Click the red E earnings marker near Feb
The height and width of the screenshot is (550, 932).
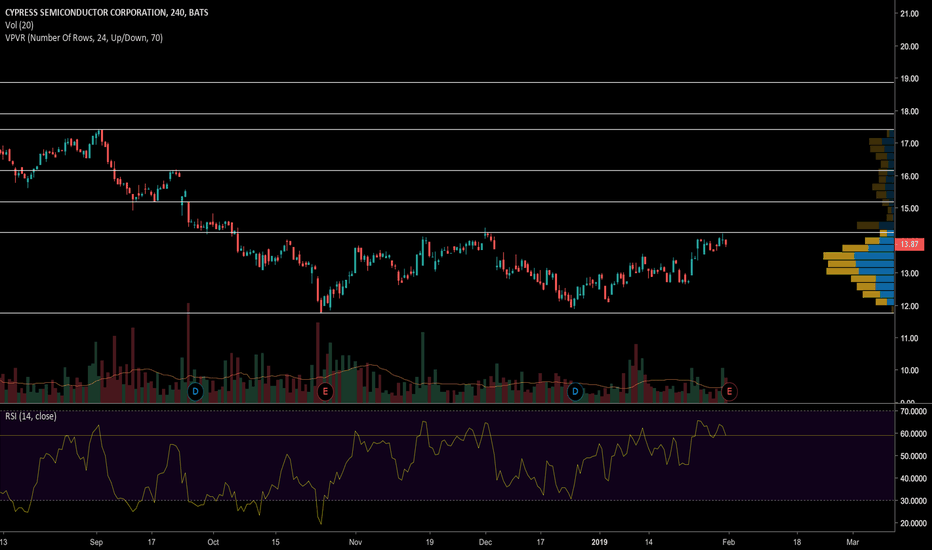729,391
